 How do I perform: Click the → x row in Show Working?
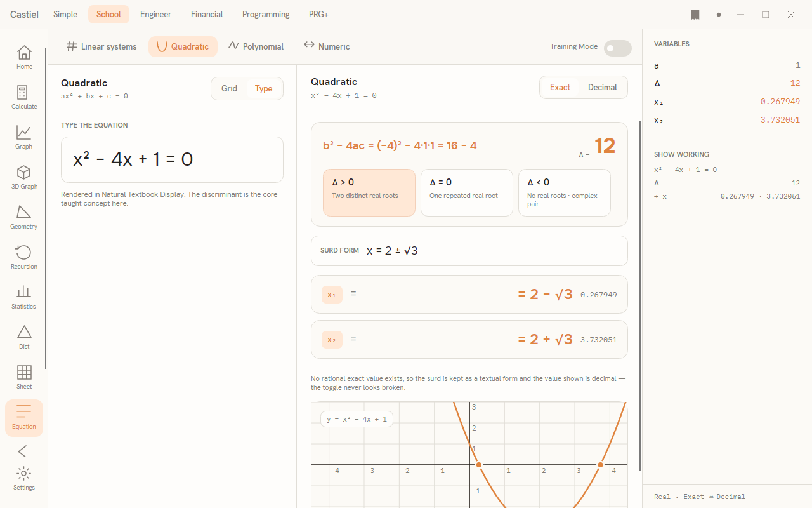pyautogui.click(x=727, y=196)
